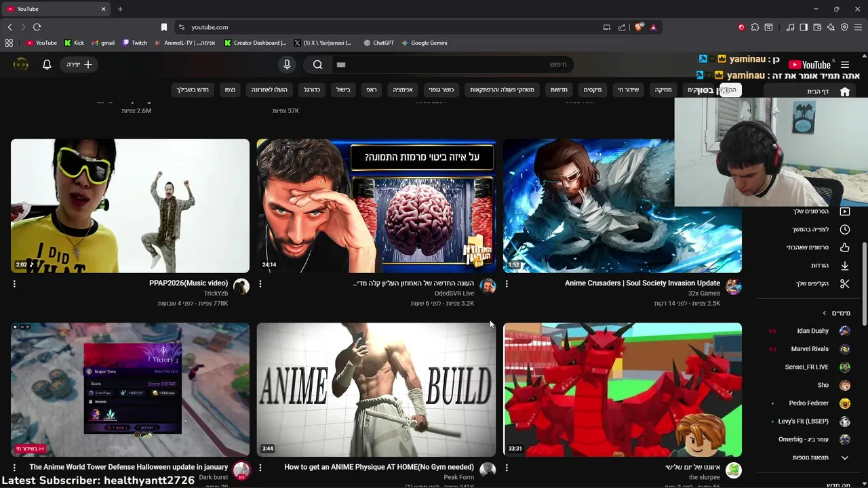Open options for the ANIME Physique video
Image resolution: width=868 pixels, height=488 pixels.
(260, 468)
